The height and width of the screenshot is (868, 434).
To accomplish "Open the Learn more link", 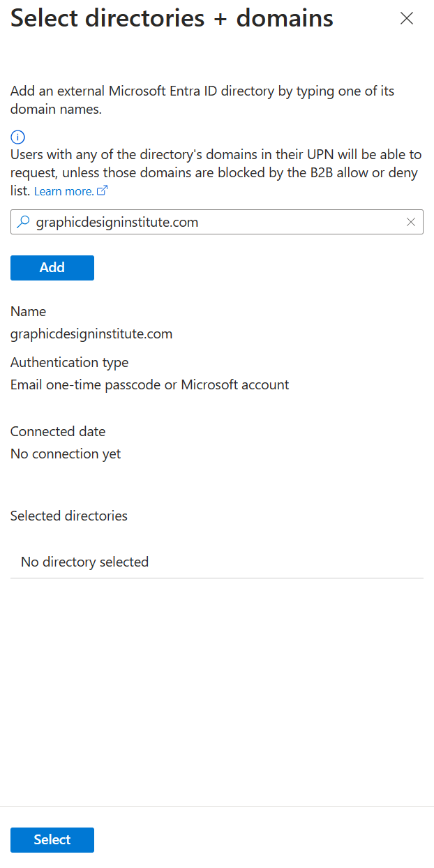I will coord(63,191).
